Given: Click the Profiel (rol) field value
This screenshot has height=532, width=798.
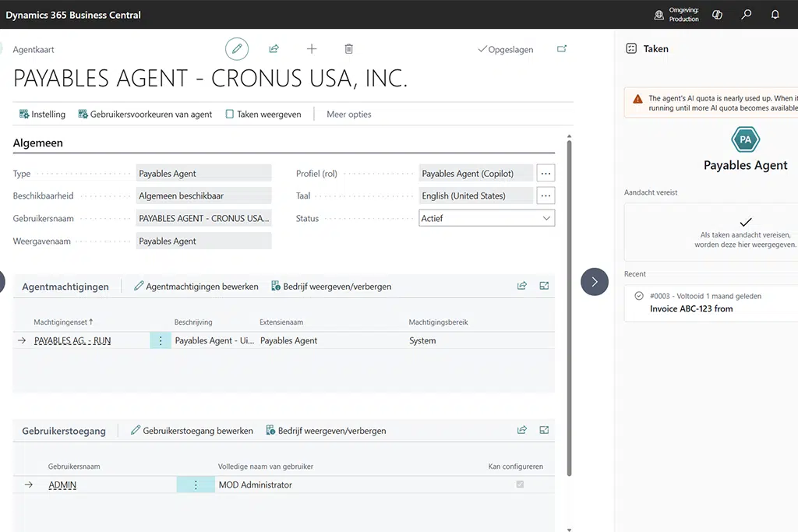Looking at the screenshot, I should click(476, 174).
